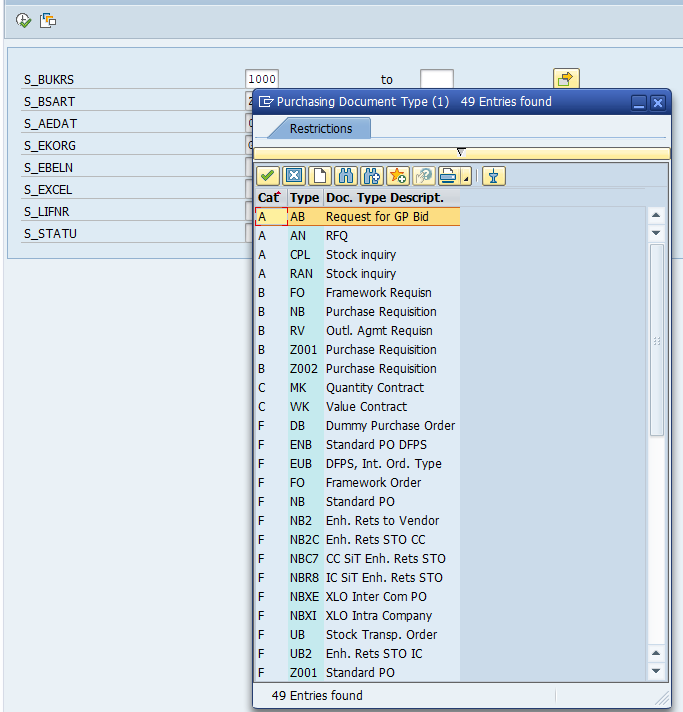The image size is (683, 712).
Task: Select 'Quantity Contract' row
Action: 358,388
